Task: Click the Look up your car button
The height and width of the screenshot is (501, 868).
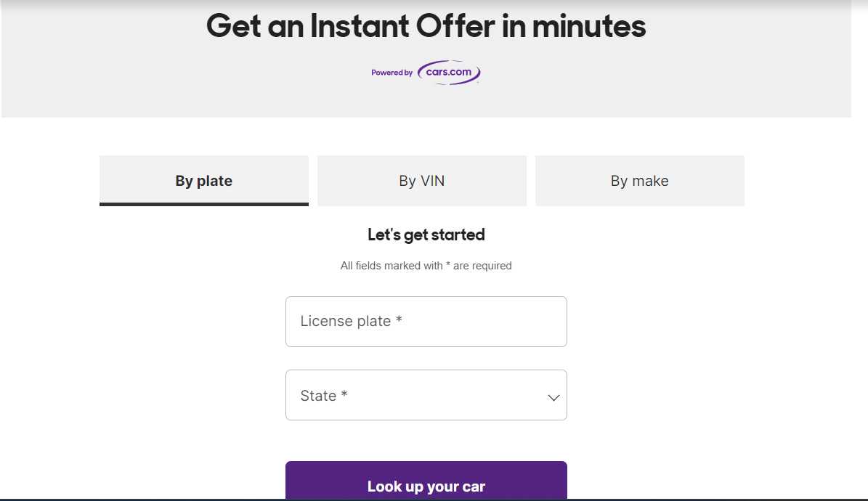Action: pyautogui.click(x=426, y=481)
